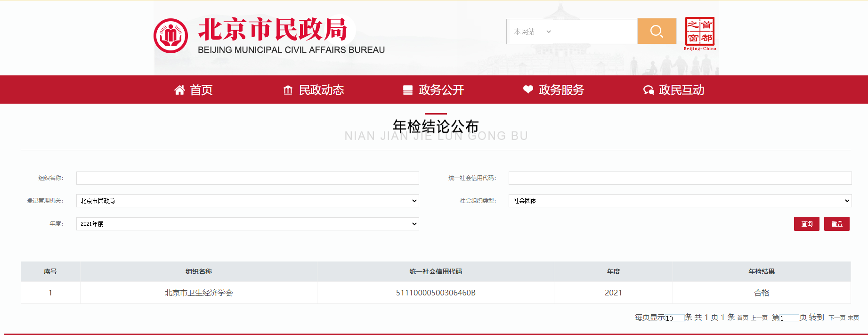Screen dimensions: 868x335
Task: Click the 统一社会信用代码 column header
Action: (436, 271)
